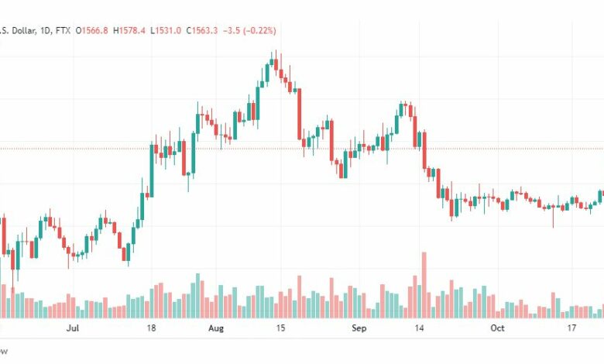Click the close price value C1563.3
Viewport: 604px width, 364px height.
pos(202,30)
